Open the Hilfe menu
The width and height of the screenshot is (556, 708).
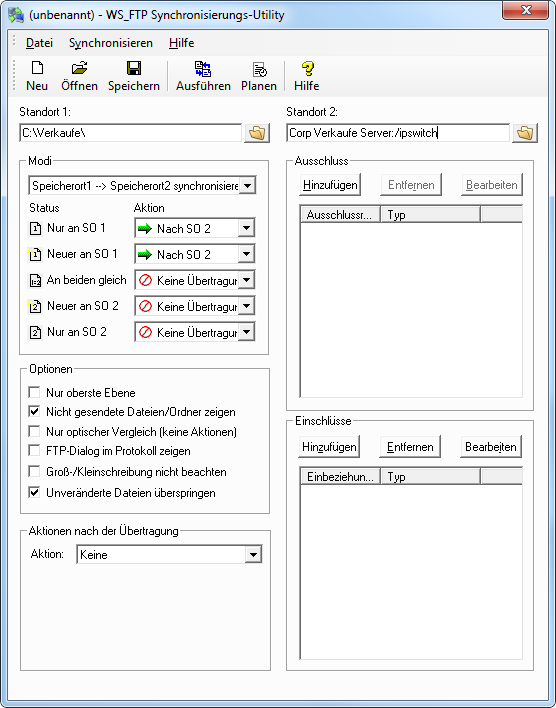click(x=182, y=43)
